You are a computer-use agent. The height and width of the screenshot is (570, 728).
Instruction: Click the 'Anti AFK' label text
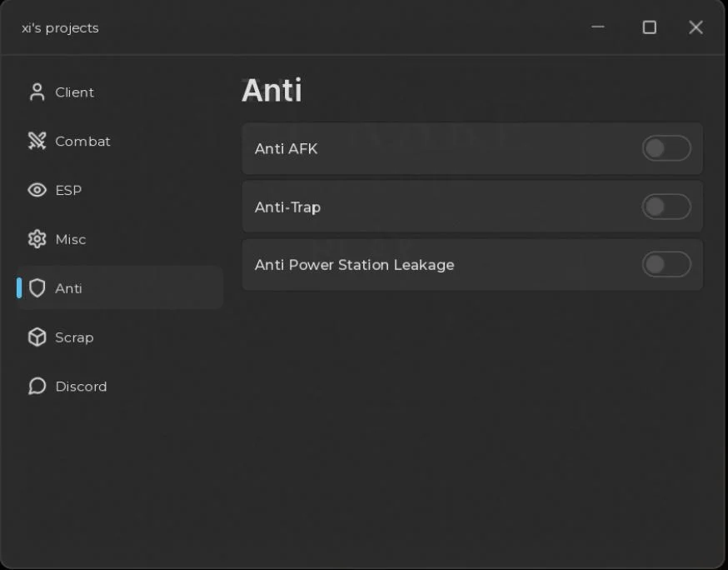point(286,148)
